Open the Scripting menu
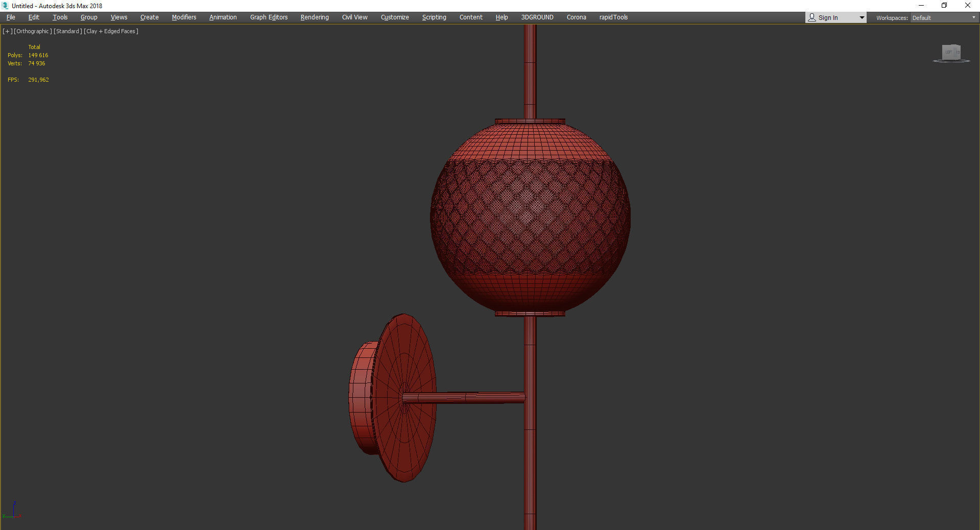 click(x=434, y=17)
